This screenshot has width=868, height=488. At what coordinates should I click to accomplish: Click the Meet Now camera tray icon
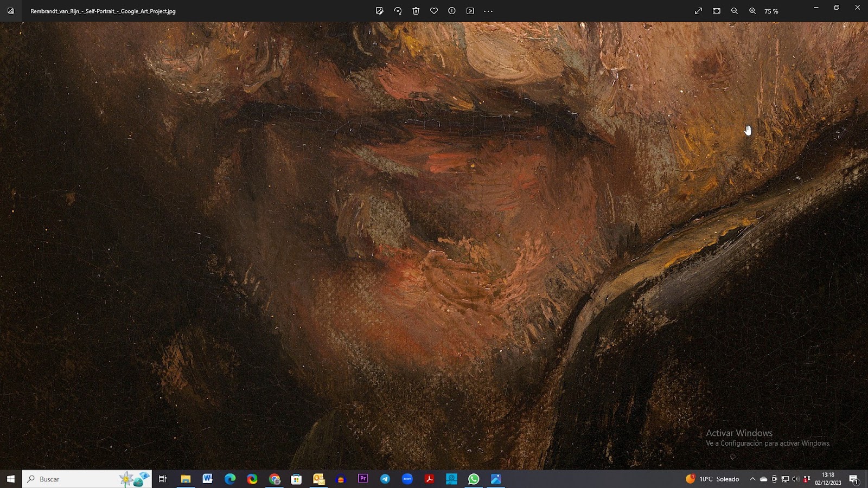(774, 479)
